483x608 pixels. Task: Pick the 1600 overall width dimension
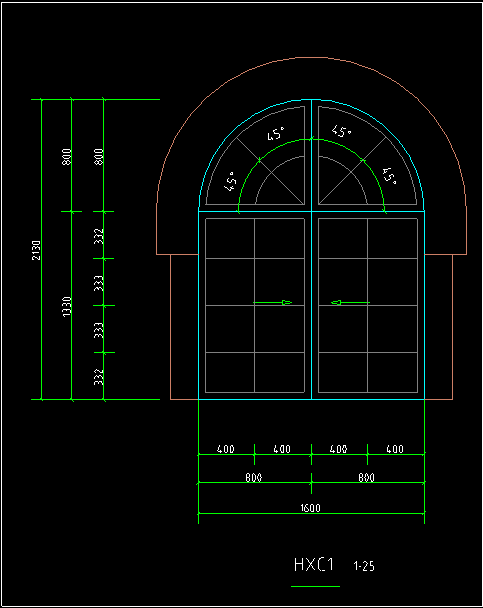tap(310, 508)
